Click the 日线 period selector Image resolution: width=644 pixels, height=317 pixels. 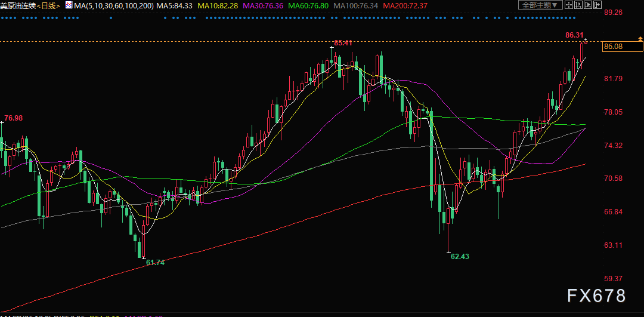[48, 5]
